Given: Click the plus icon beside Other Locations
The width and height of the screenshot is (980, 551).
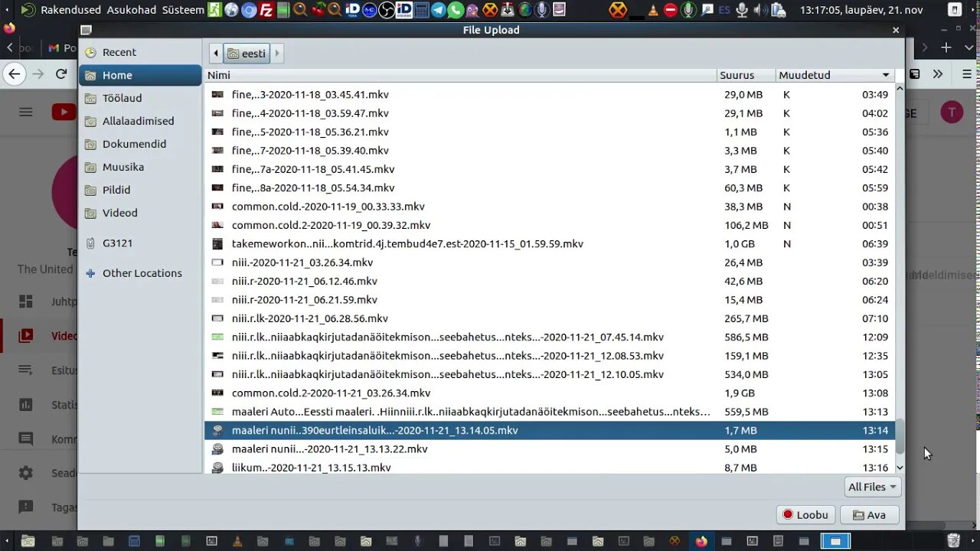Looking at the screenshot, I should 90,273.
